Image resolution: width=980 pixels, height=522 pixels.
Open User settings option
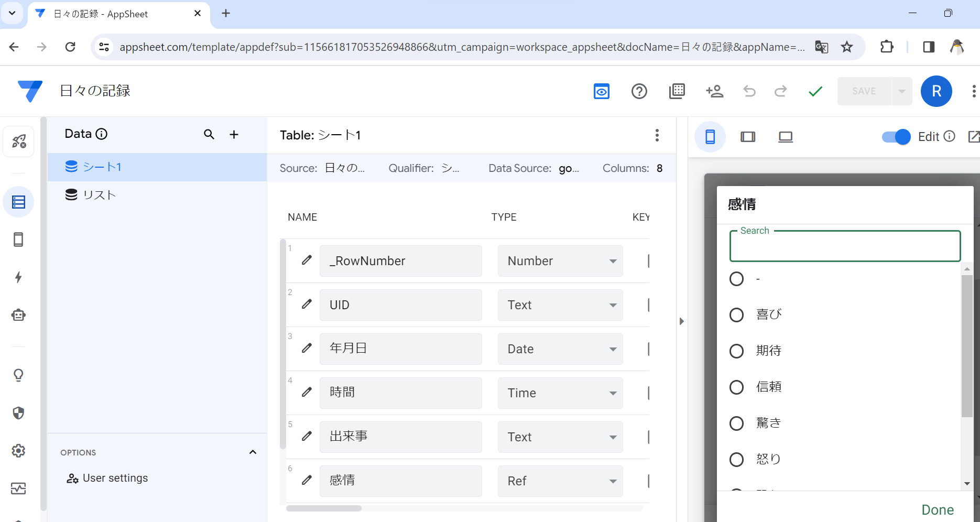click(x=107, y=478)
